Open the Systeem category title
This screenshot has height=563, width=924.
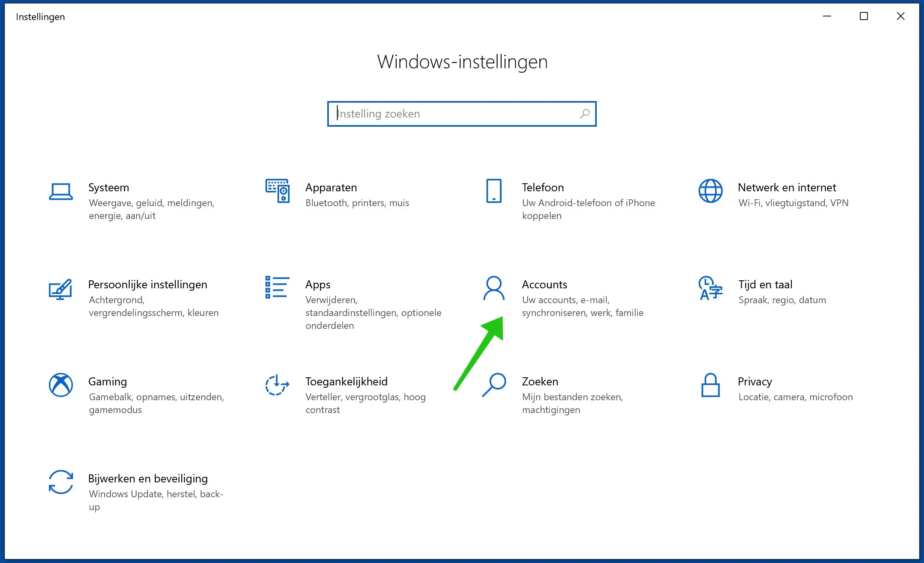click(x=109, y=188)
